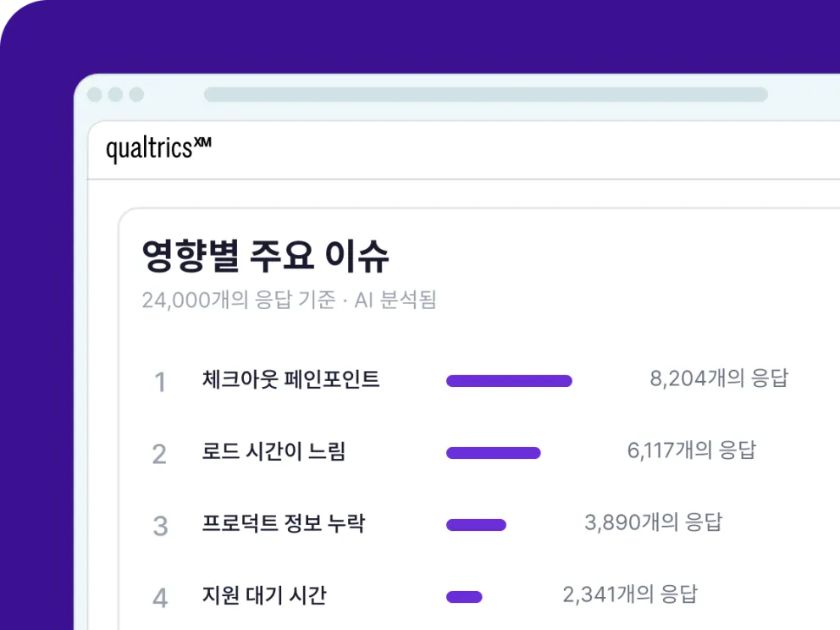Click the purple bar for 체크아웃 페인포인트

pos(509,381)
